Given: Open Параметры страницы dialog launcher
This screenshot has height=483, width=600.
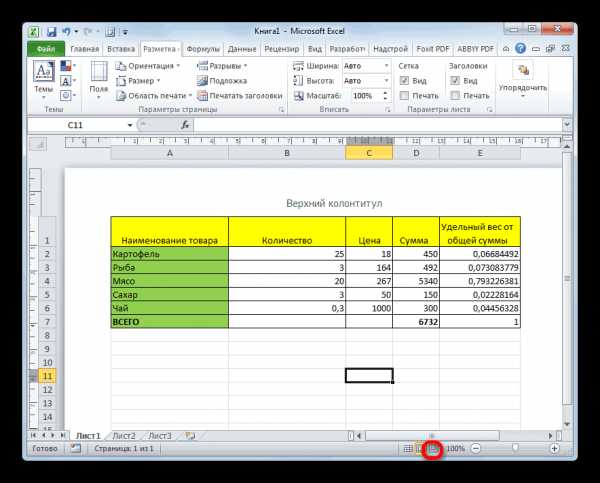Looking at the screenshot, I should (x=282, y=110).
